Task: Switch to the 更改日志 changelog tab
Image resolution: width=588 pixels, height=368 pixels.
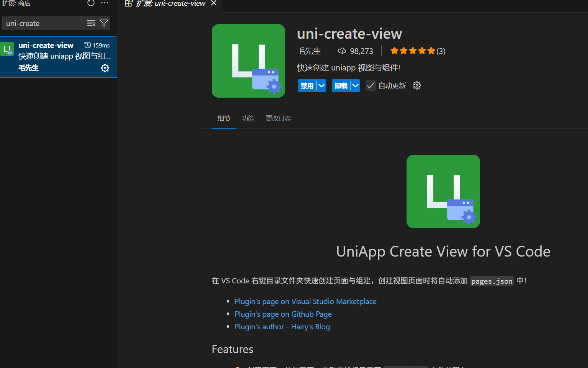Action: pyautogui.click(x=279, y=118)
